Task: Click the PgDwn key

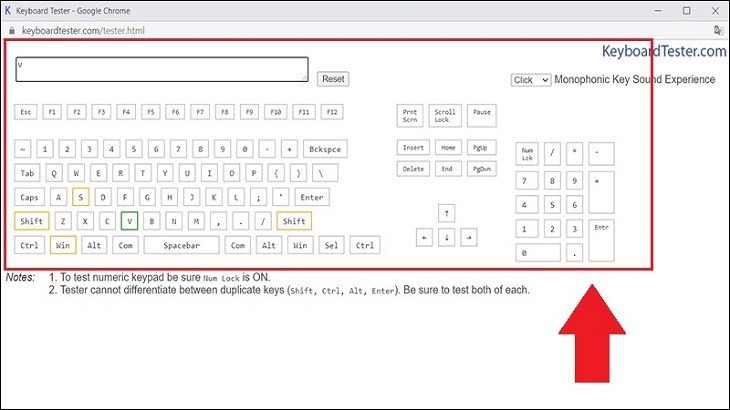Action: [482, 169]
